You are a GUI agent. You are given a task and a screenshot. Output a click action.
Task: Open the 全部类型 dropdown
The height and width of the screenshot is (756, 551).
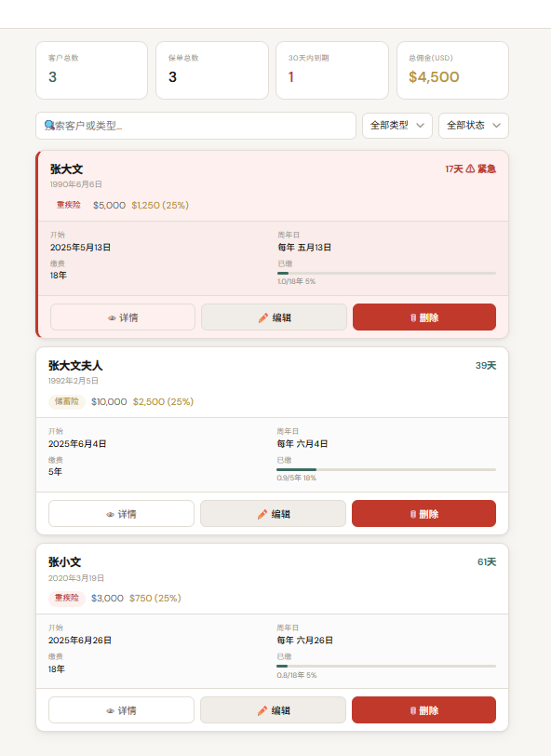click(397, 126)
